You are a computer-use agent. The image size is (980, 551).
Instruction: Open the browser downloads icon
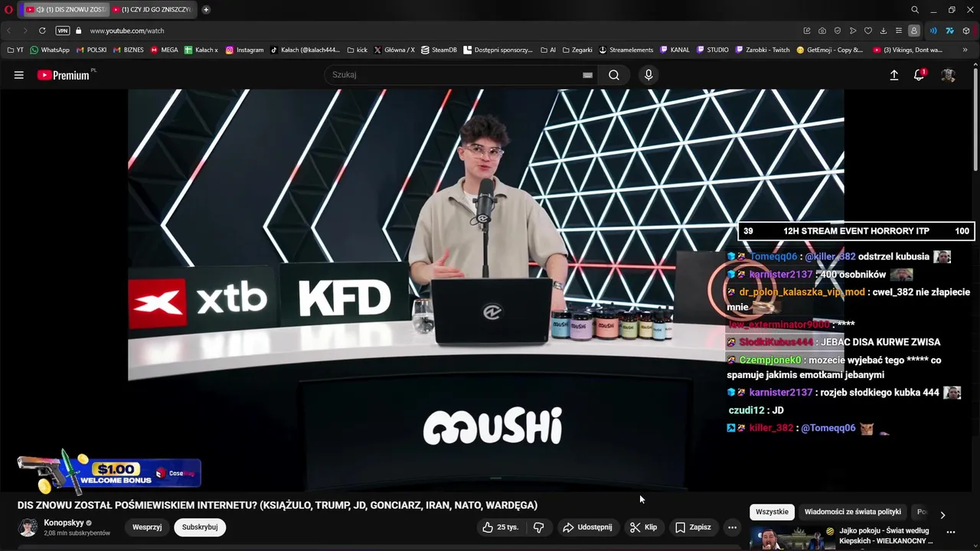tap(884, 31)
